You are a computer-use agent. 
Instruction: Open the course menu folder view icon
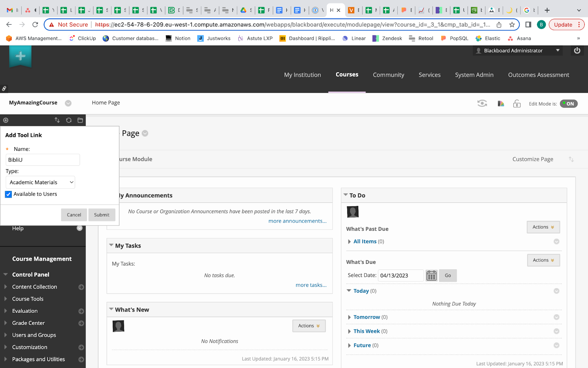[x=80, y=120]
